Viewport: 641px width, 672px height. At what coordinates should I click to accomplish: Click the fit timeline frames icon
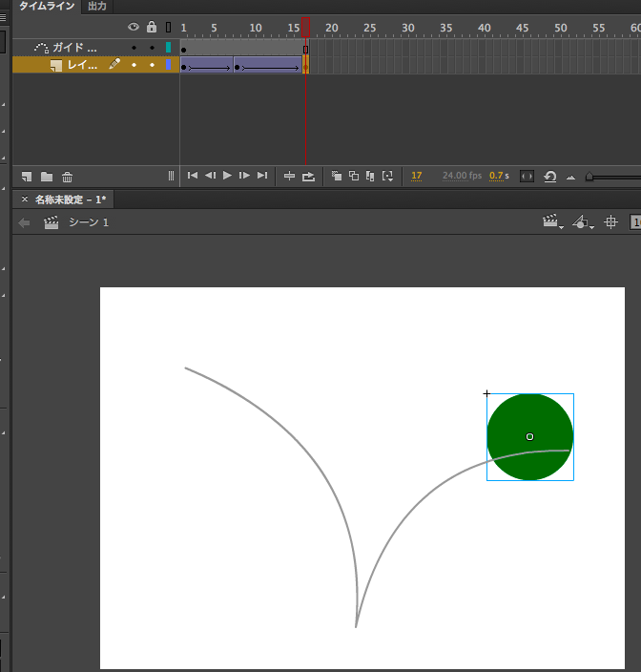point(527,177)
